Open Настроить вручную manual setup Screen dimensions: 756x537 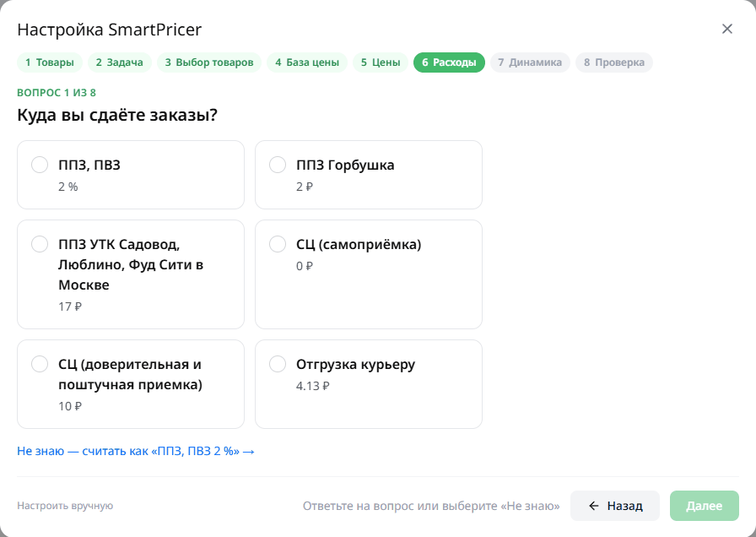click(65, 506)
